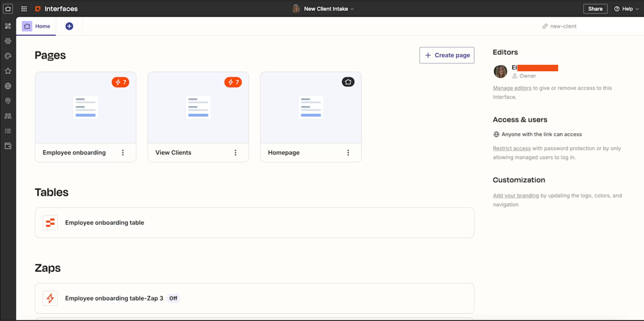Open View Clients three-dot menu
The height and width of the screenshot is (321, 644).
point(235,153)
